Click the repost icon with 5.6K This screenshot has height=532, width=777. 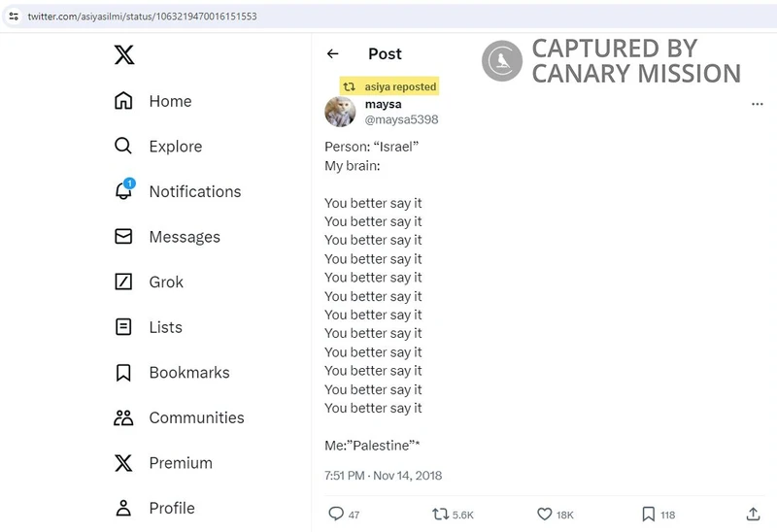pos(440,514)
